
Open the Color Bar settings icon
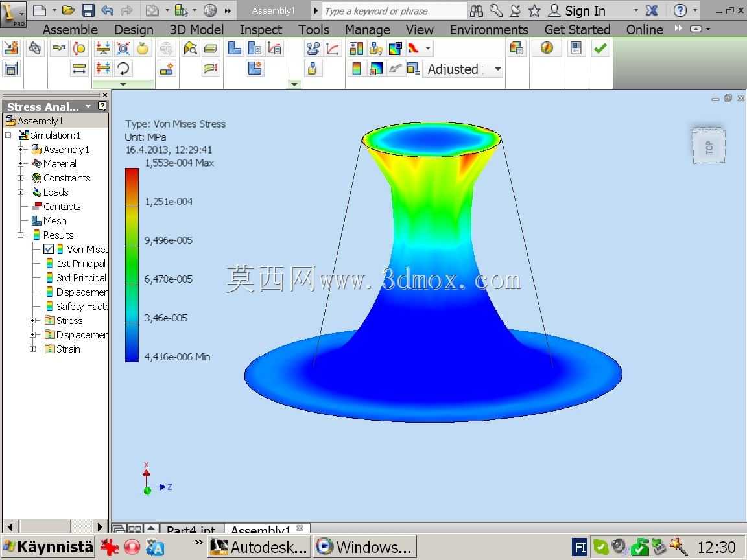356,69
